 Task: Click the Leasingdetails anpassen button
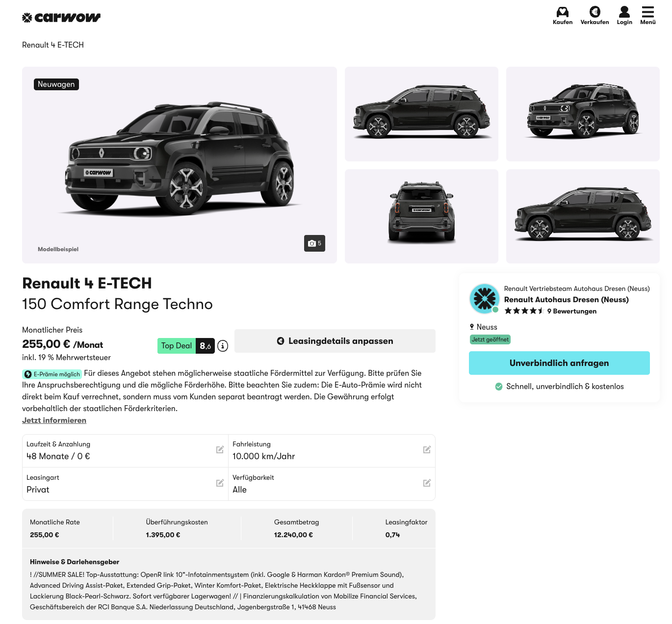point(335,341)
